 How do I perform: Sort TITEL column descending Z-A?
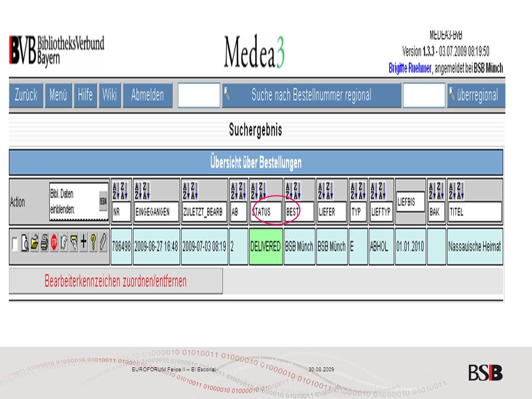(x=460, y=191)
